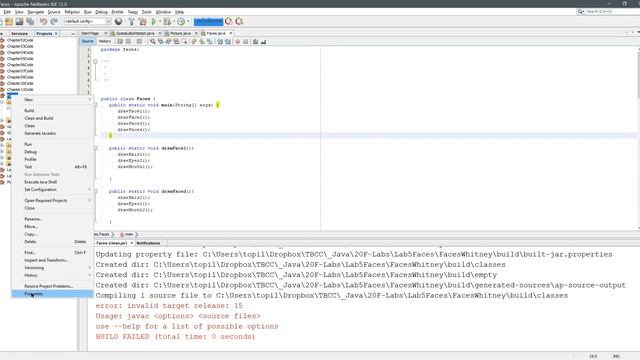
Task: Click the New Project icon in toolbar
Action: point(9,21)
